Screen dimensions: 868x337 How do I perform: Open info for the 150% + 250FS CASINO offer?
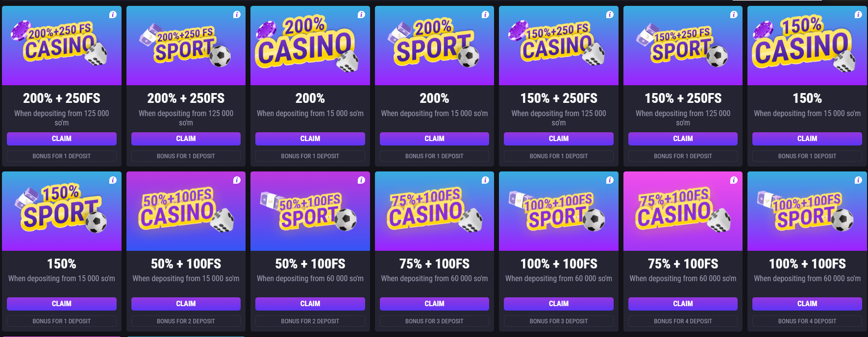click(x=610, y=15)
